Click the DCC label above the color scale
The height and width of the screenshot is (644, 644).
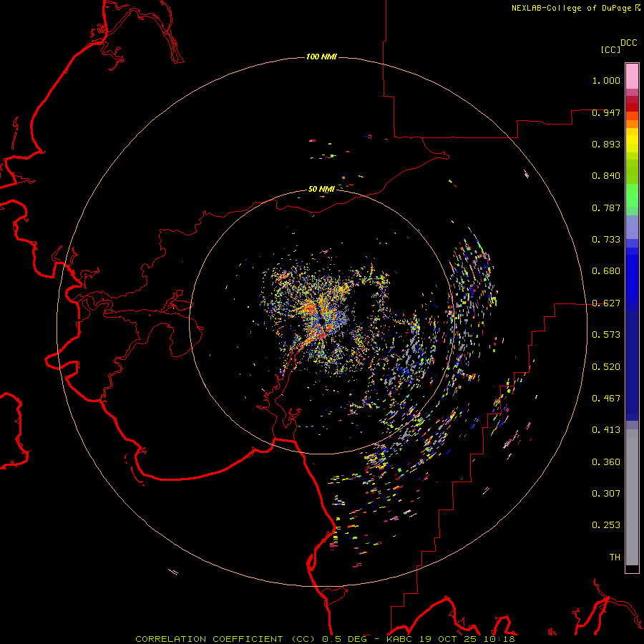[628, 43]
